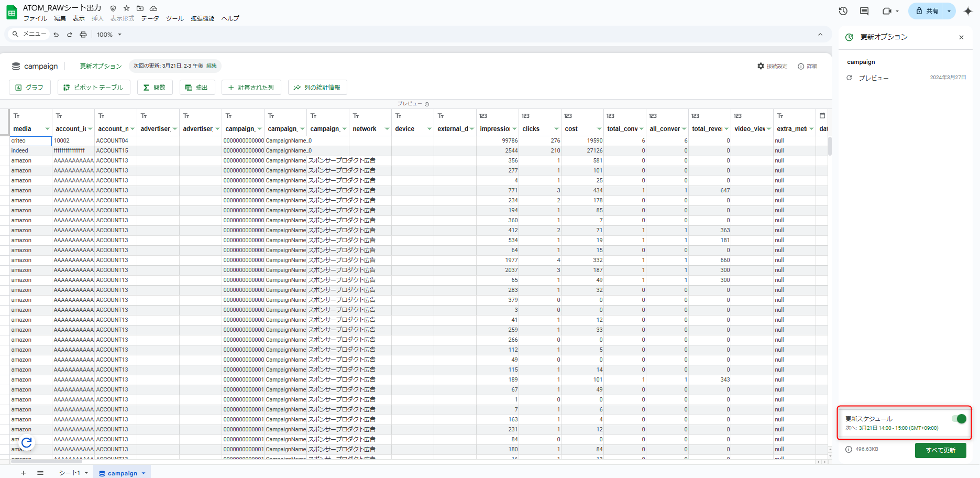This screenshot has height=478, width=980.
Task: Click the redo arrow in toolbar
Action: click(69, 35)
